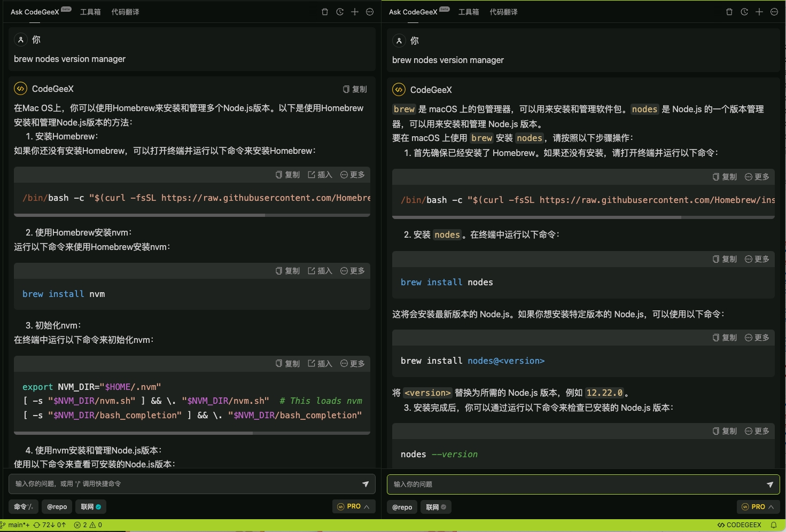The width and height of the screenshot is (786, 532).
Task: Toggle 联网 web search off in left panel
Action: 91,506
